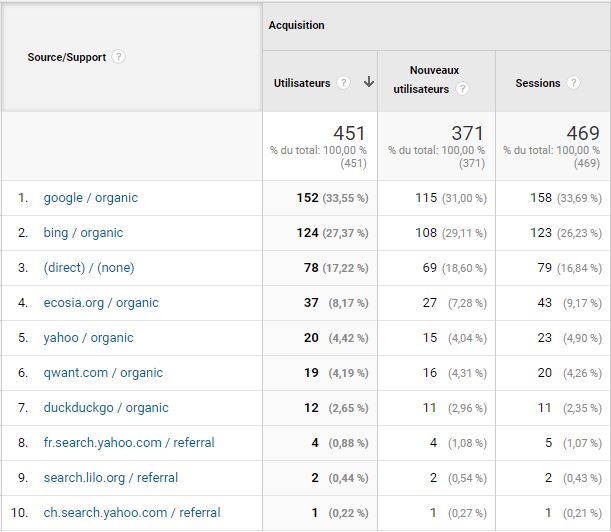
Task: Select google sessions cell 158
Action: pos(541,198)
